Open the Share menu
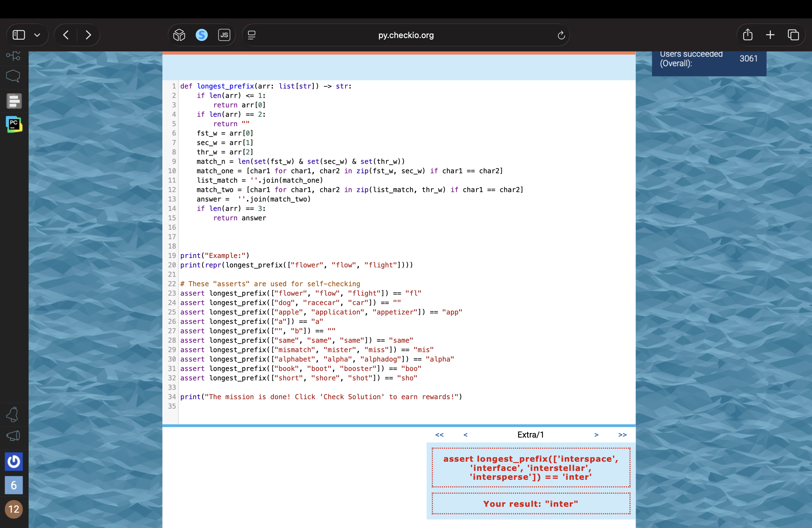 coord(748,35)
